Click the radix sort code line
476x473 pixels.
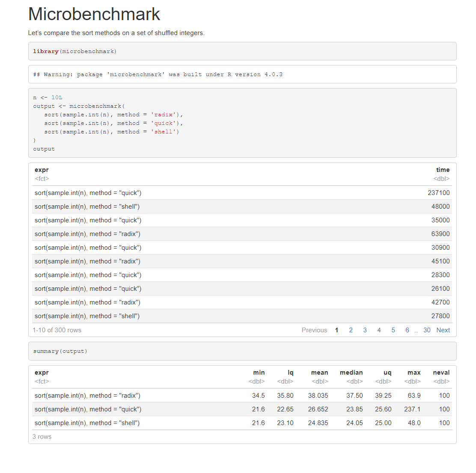pyautogui.click(x=113, y=115)
